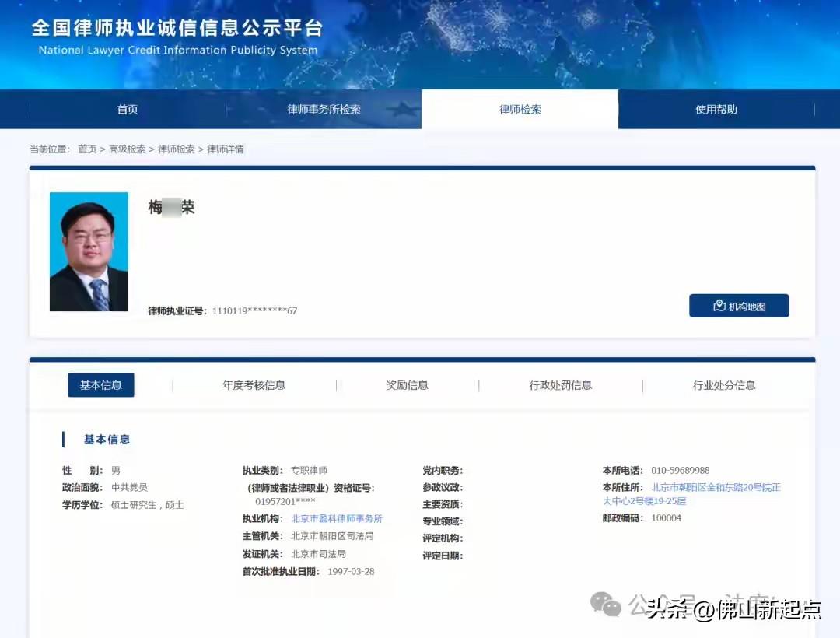Screen dimensions: 840x638
Task: Select the 年度考核信息 tab
Action: pyautogui.click(x=254, y=384)
